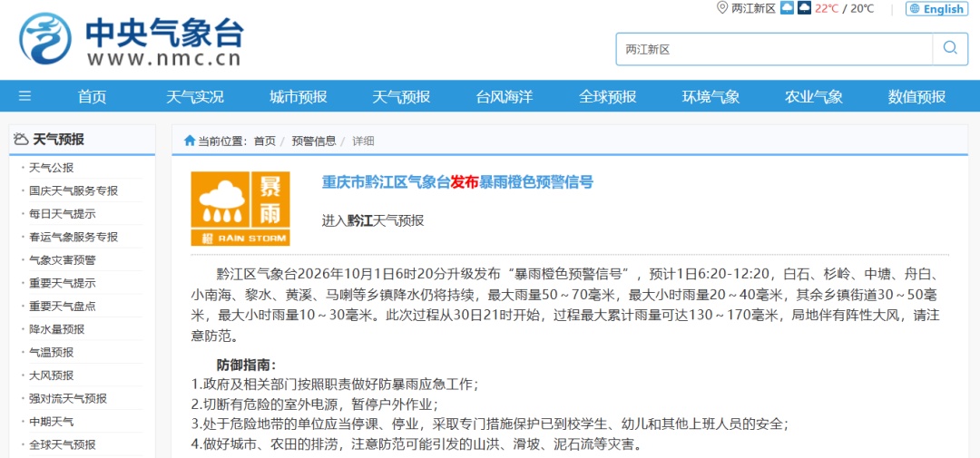
Task: Open the 进入黔江天气预报 link
Action: (373, 220)
